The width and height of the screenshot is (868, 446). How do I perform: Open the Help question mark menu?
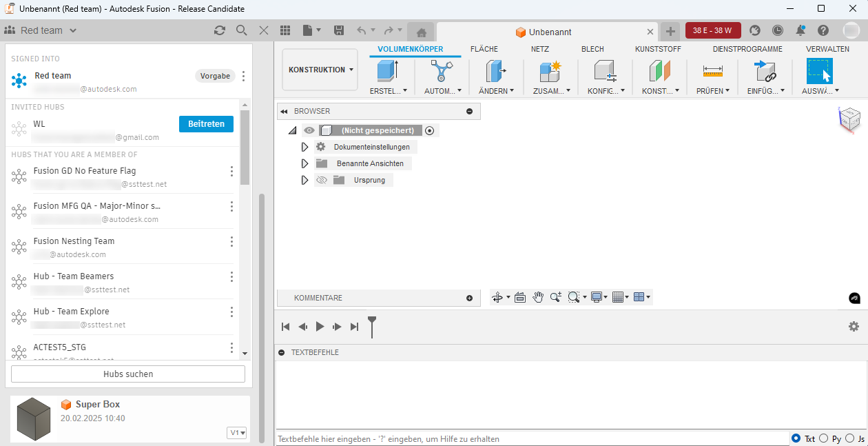click(823, 30)
